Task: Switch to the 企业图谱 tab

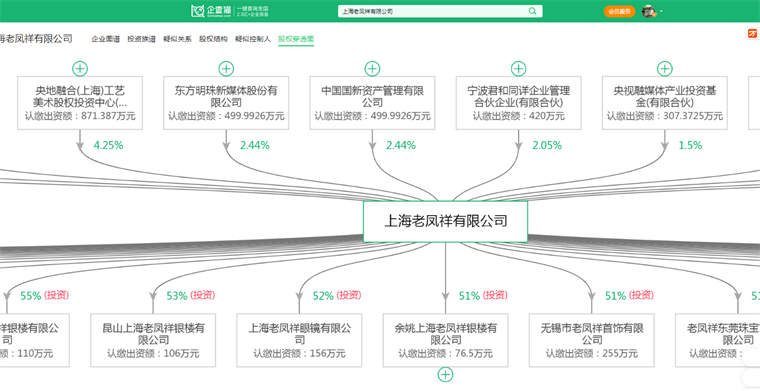Action: point(106,39)
